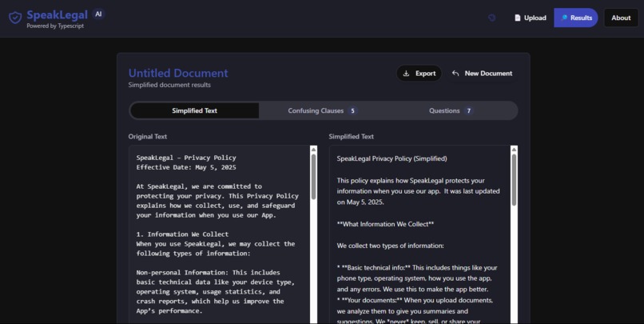Click the scroll-up arrow of Original Text pane
Image resolution: width=644 pixels, height=324 pixels.
314,150
